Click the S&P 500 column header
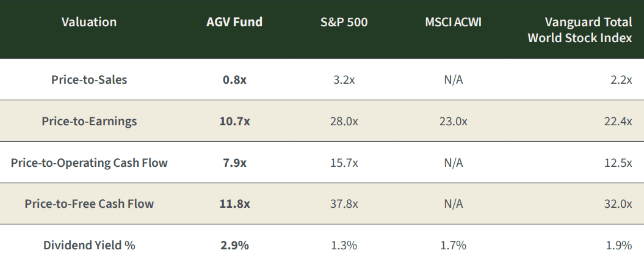 pos(344,23)
